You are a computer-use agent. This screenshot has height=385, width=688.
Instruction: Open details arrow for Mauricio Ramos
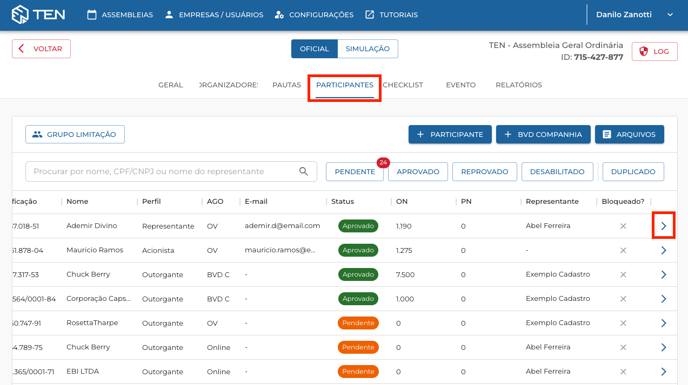pos(663,250)
